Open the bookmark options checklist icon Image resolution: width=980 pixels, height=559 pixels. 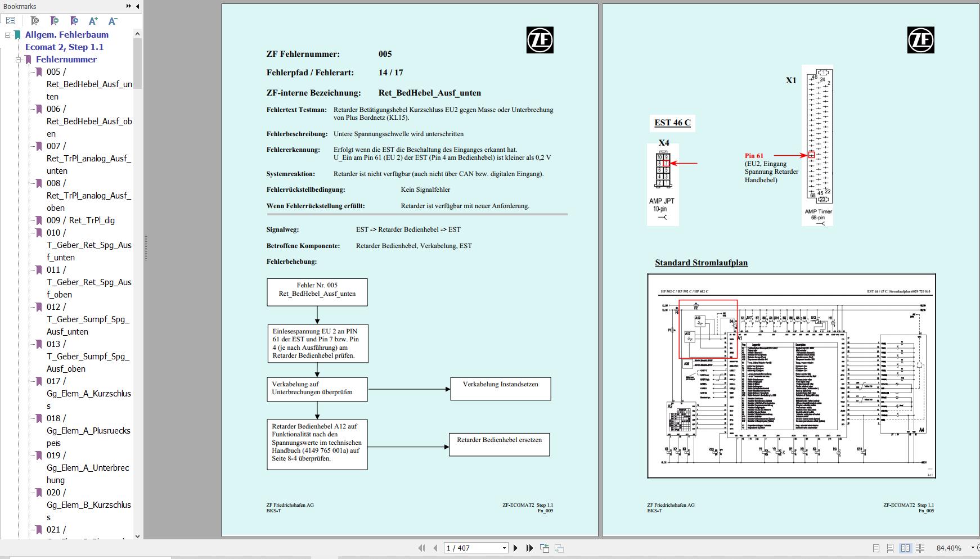[x=11, y=21]
